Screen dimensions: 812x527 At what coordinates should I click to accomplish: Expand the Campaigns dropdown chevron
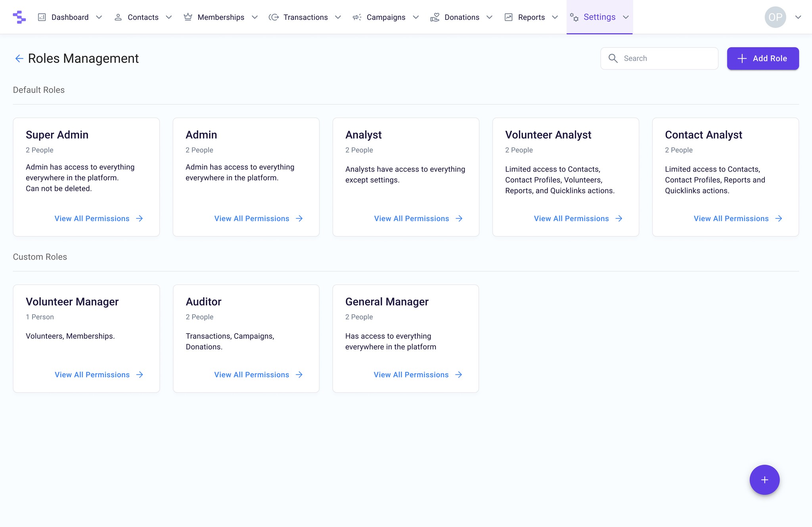[x=416, y=17]
